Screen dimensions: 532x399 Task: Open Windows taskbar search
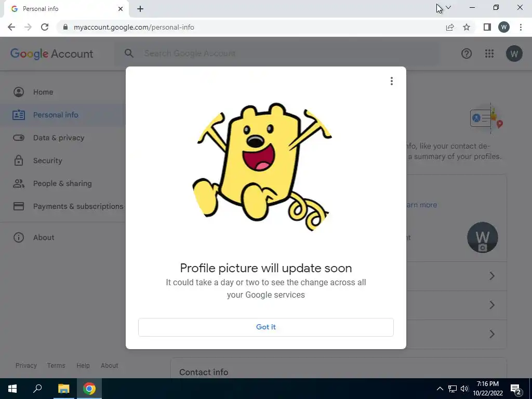click(37, 389)
